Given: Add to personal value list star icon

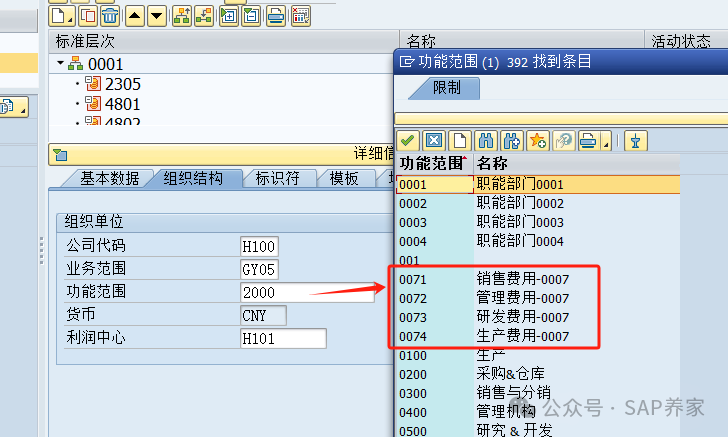Looking at the screenshot, I should [x=538, y=140].
